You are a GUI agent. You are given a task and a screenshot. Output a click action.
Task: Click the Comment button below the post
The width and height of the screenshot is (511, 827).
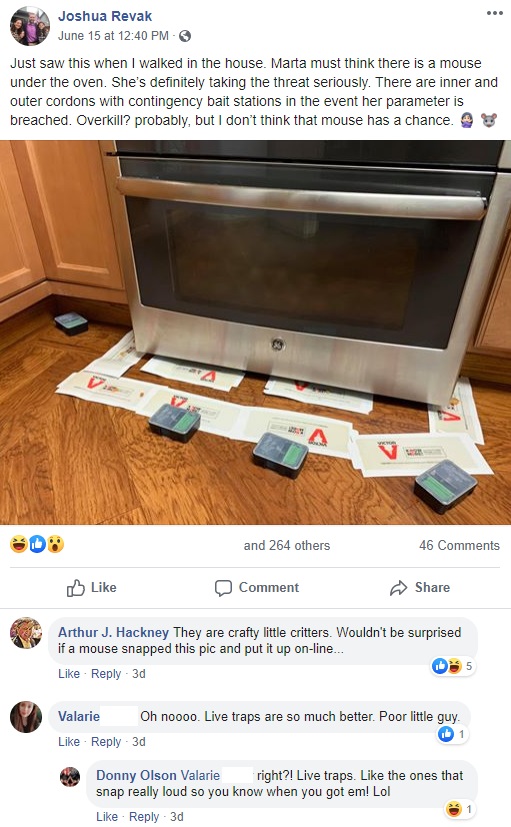257,588
